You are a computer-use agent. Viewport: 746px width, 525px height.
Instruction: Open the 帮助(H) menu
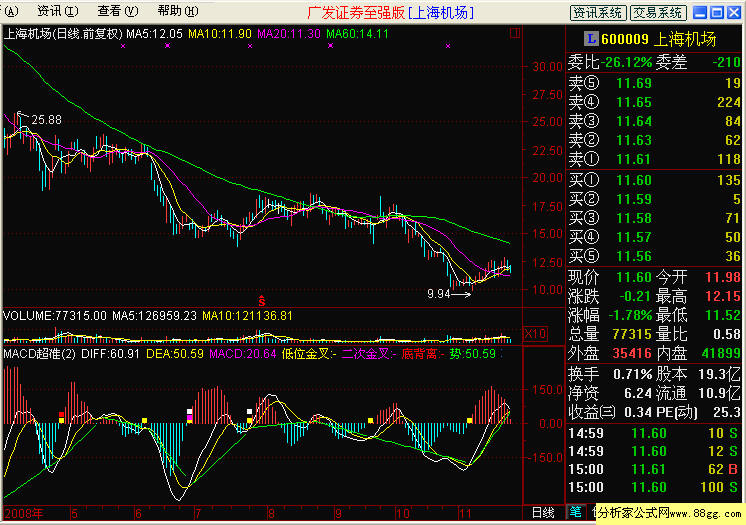(177, 11)
